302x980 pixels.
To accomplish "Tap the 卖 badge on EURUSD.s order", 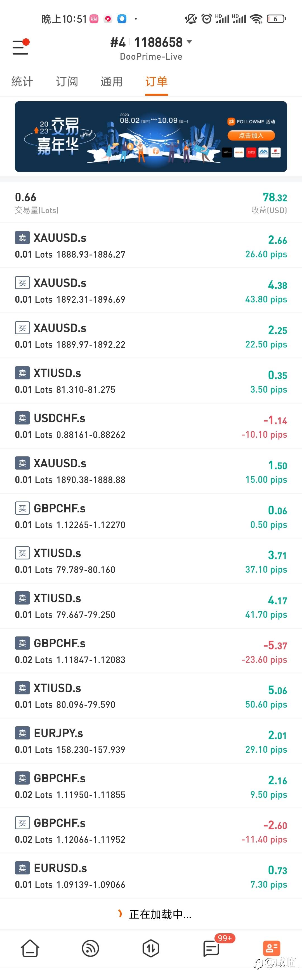I will tap(22, 868).
